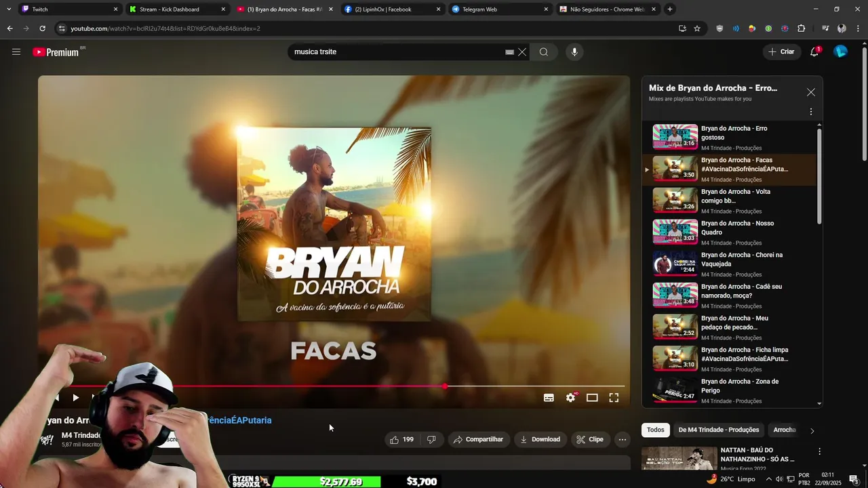Open YouTube notifications bell
Image resolution: width=868 pixels, height=488 pixels.
(x=814, y=52)
